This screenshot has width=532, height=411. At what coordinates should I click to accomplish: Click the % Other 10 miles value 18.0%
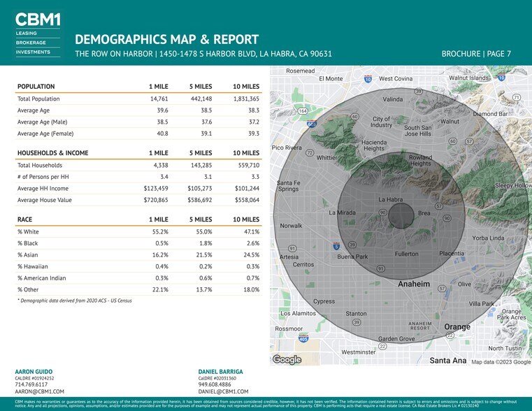tap(252, 289)
